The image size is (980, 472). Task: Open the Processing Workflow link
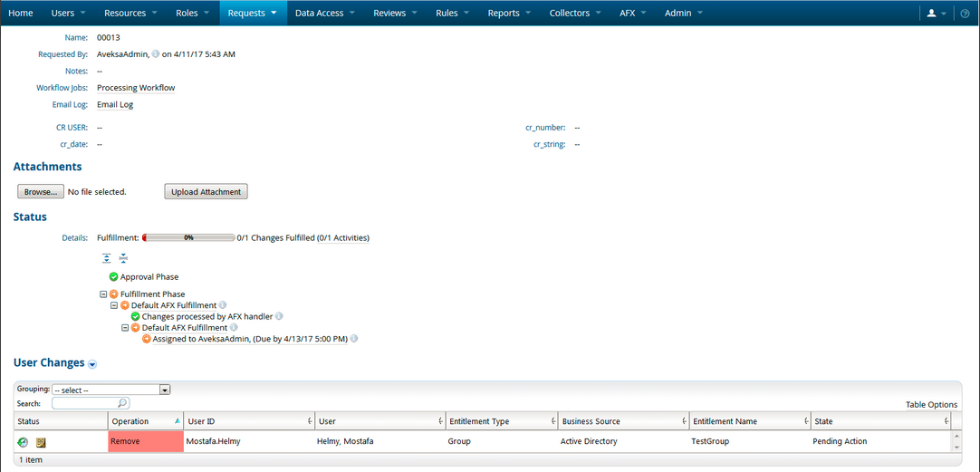pos(136,88)
